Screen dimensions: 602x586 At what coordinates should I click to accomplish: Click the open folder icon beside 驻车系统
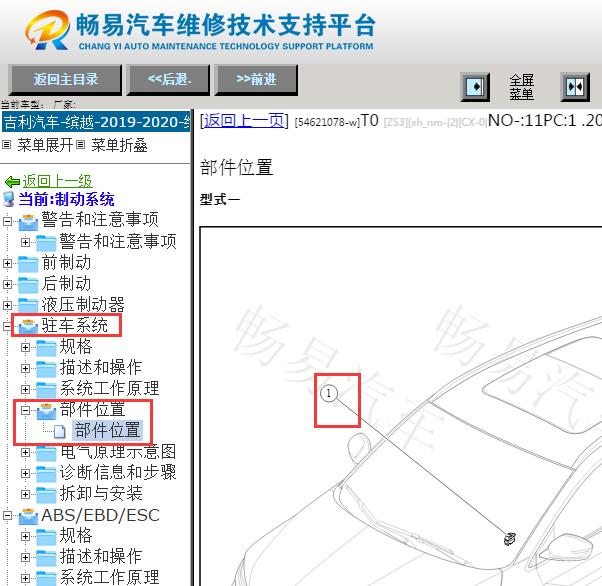28,326
